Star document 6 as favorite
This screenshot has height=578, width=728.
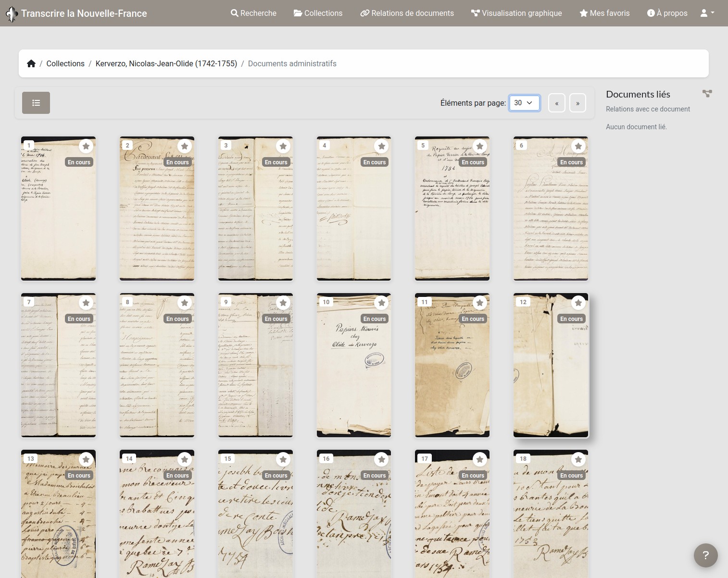coord(578,146)
